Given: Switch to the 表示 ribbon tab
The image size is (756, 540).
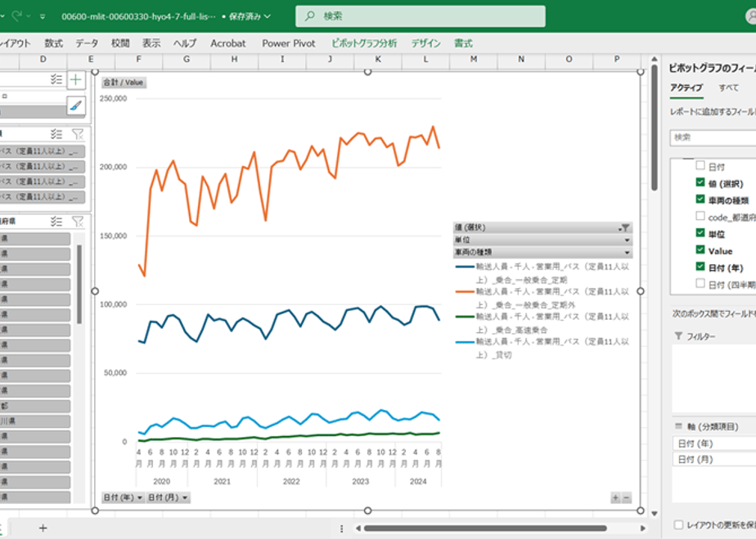Looking at the screenshot, I should pos(151,43).
